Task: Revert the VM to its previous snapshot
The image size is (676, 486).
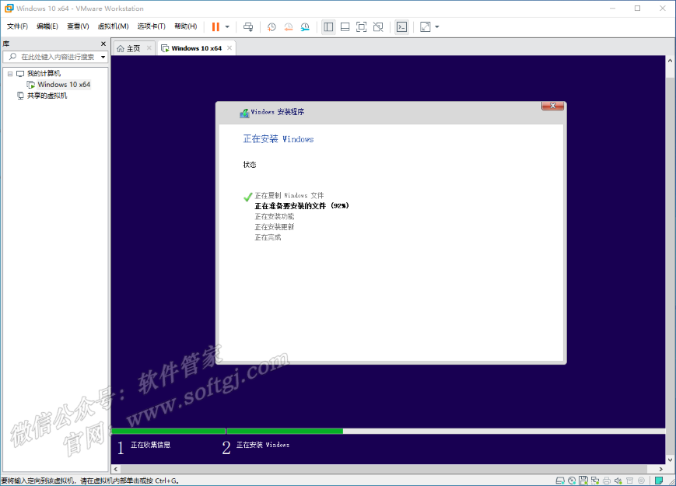Action: click(x=288, y=27)
